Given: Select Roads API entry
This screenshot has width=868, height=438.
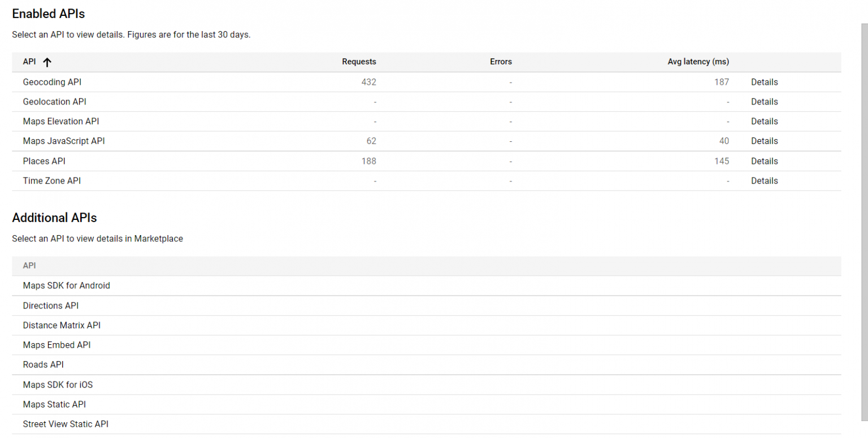Looking at the screenshot, I should (44, 365).
